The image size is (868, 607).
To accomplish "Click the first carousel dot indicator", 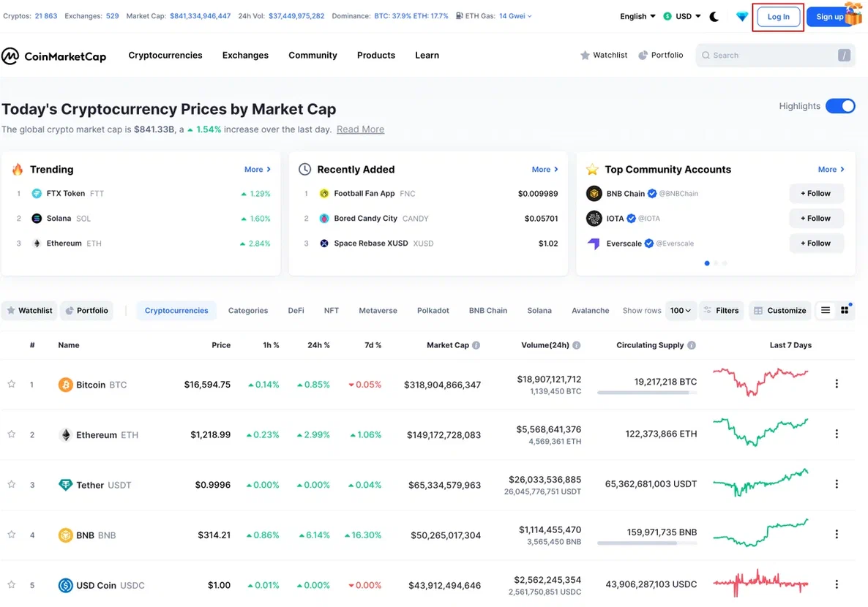I will (707, 263).
